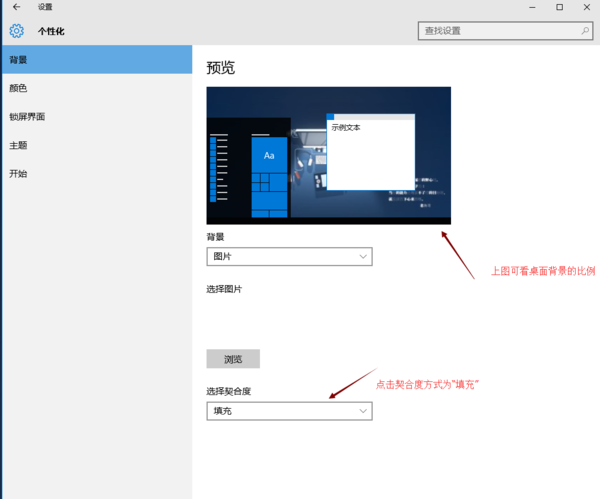Click the 选择图片 label
The width and height of the screenshot is (600, 499).
(x=224, y=289)
